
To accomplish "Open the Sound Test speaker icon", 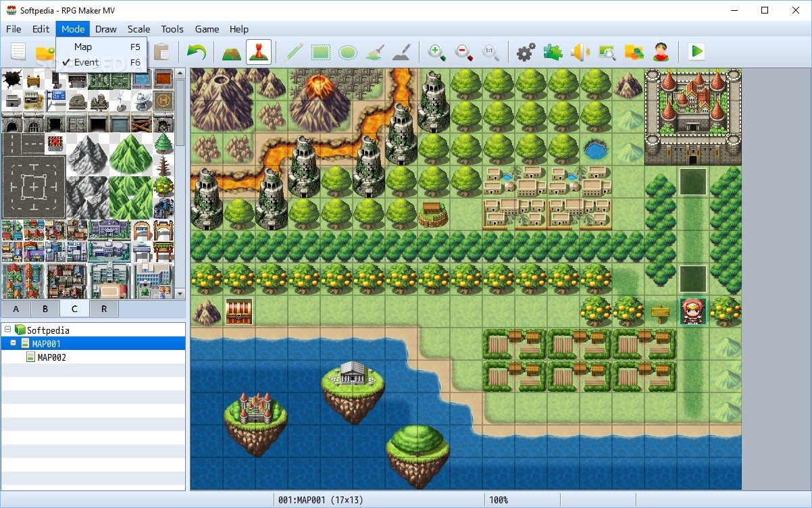I will pos(580,52).
